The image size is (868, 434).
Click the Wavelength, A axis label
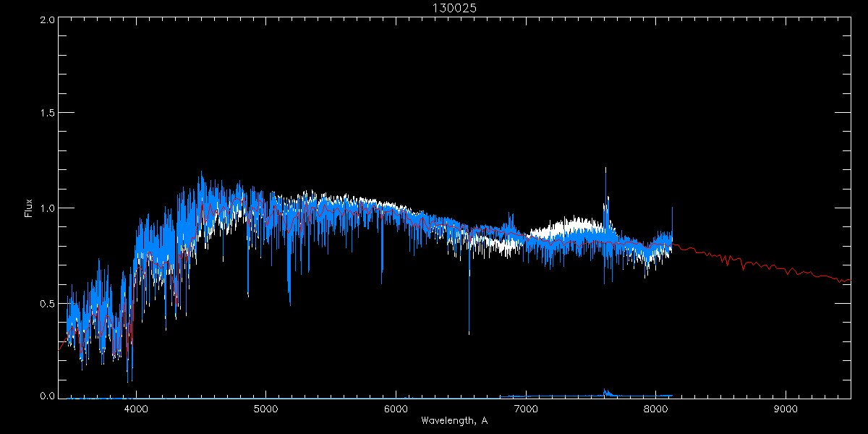454,421
